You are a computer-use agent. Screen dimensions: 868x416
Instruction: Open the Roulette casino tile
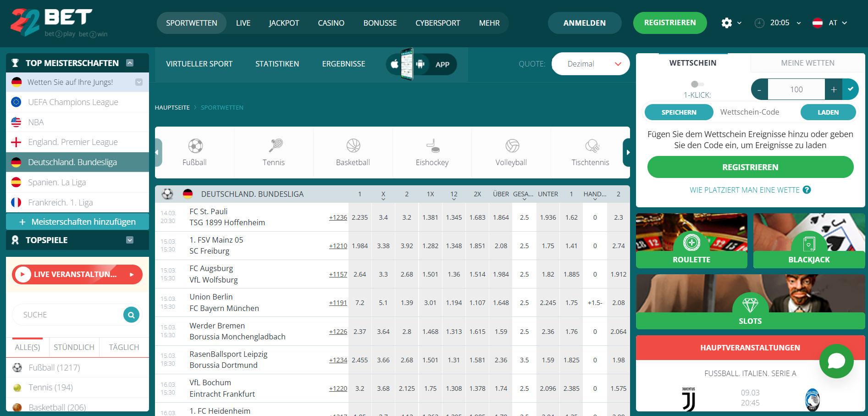(x=691, y=241)
